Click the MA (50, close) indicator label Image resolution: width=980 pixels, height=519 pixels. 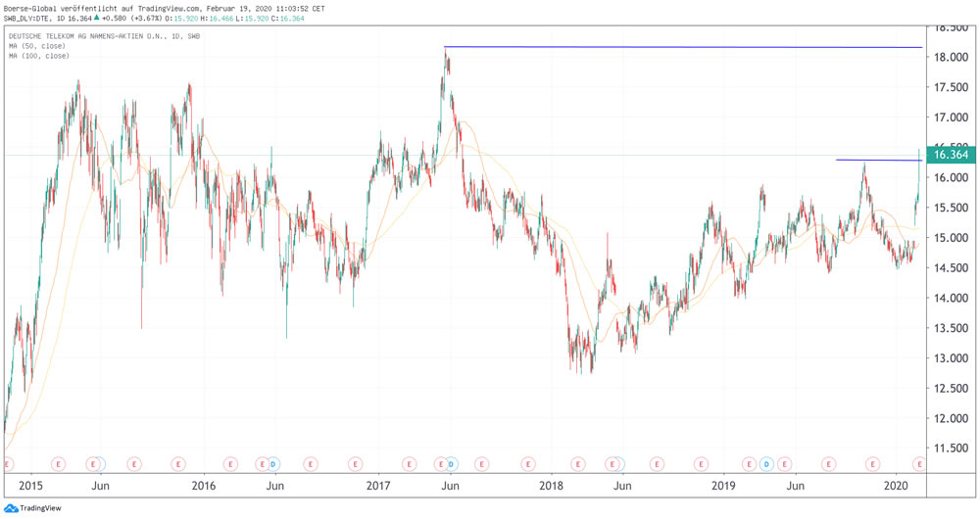point(37,46)
